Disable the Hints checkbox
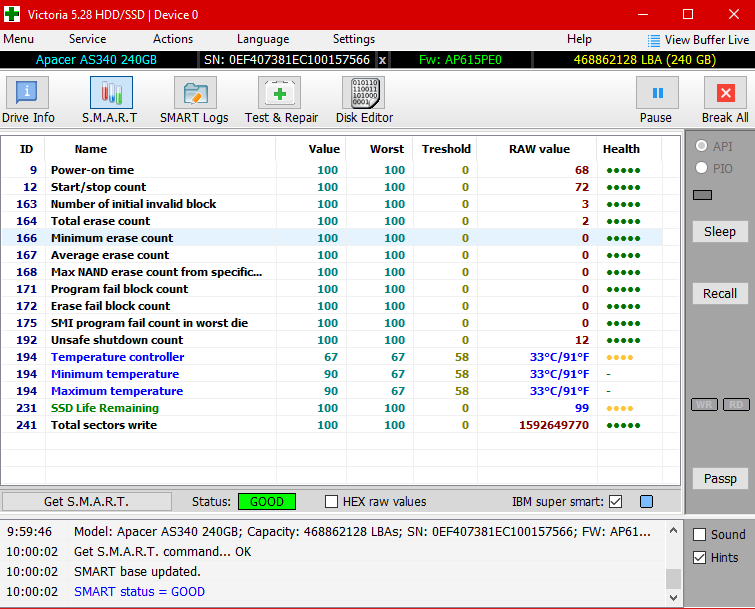755x609 pixels. click(700, 557)
